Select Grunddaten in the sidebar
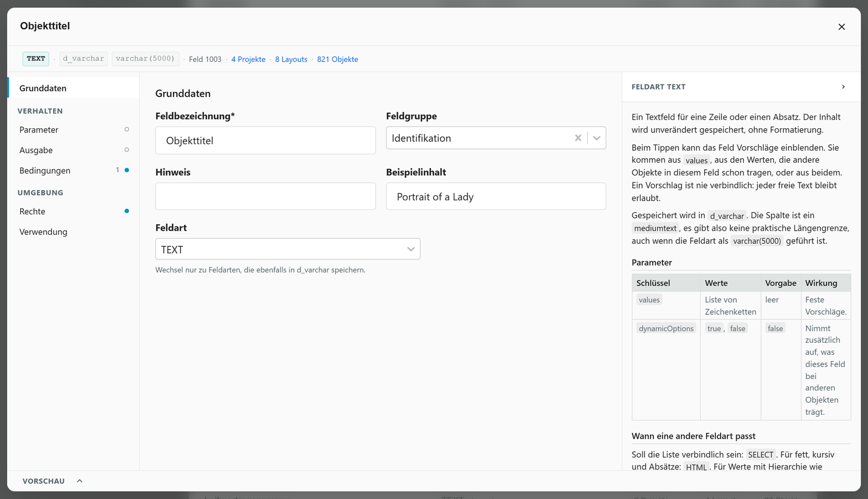This screenshot has height=499, width=868. (x=73, y=88)
